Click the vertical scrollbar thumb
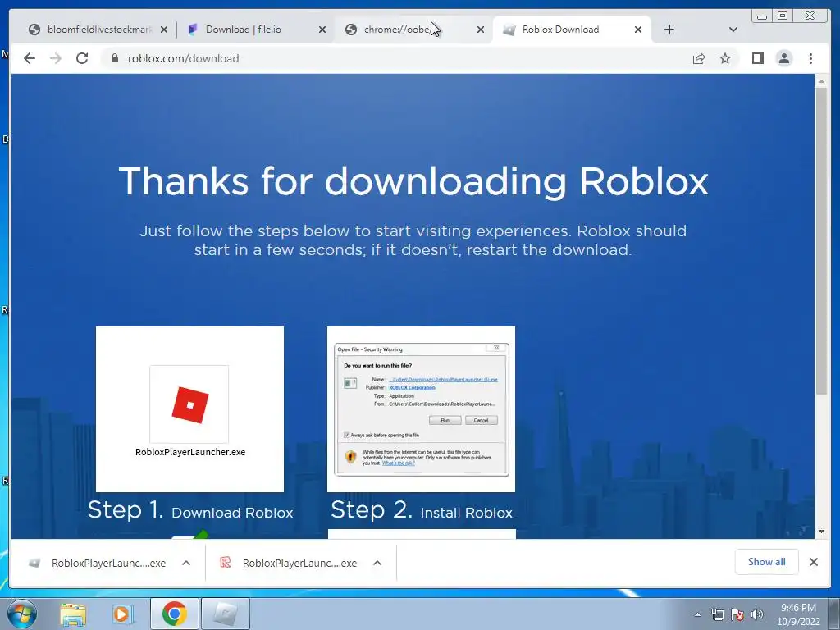The width and height of the screenshot is (840, 630). tap(821, 241)
